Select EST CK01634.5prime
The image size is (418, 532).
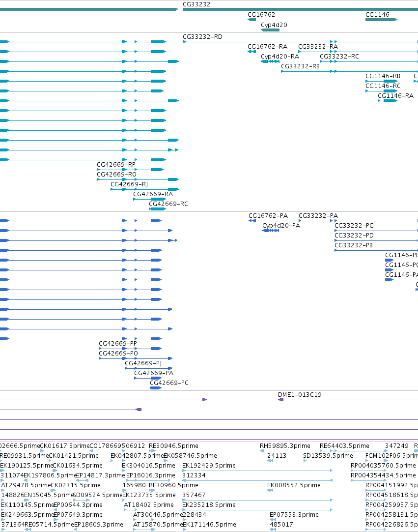[x=77, y=466]
